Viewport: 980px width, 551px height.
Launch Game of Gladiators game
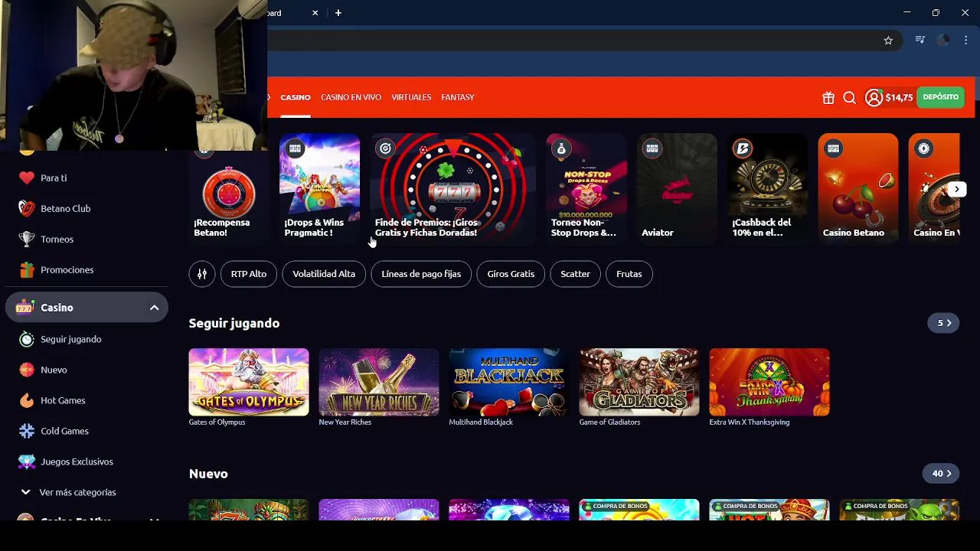[x=639, y=382]
